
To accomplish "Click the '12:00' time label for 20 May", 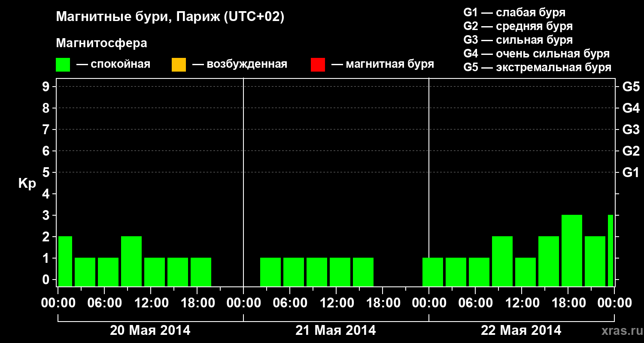I will coord(151,303).
